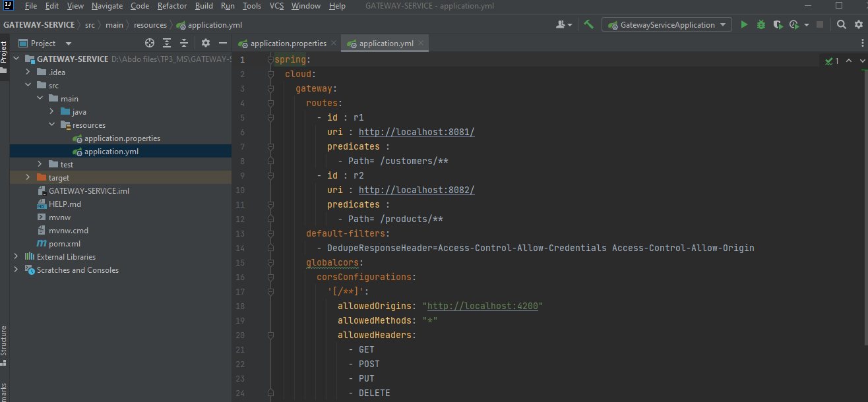Select Opened File with the crosshair icon
868x402 pixels.
tap(149, 43)
